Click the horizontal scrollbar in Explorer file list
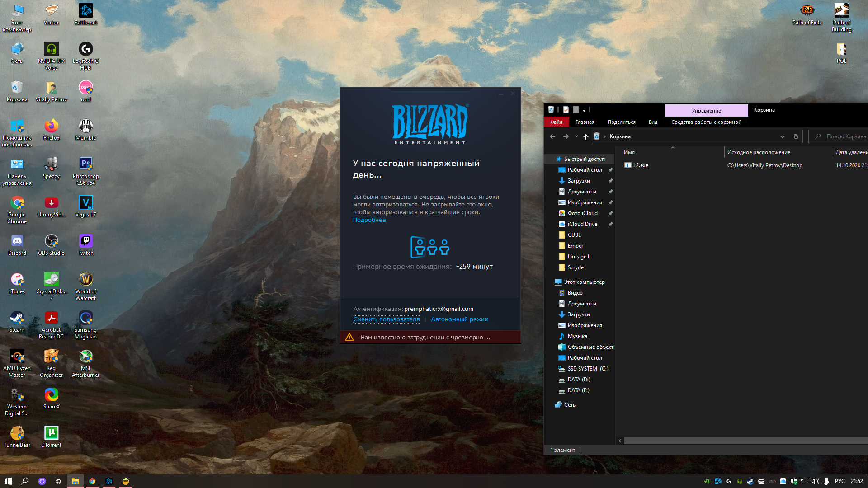868x488 pixels. click(741, 441)
